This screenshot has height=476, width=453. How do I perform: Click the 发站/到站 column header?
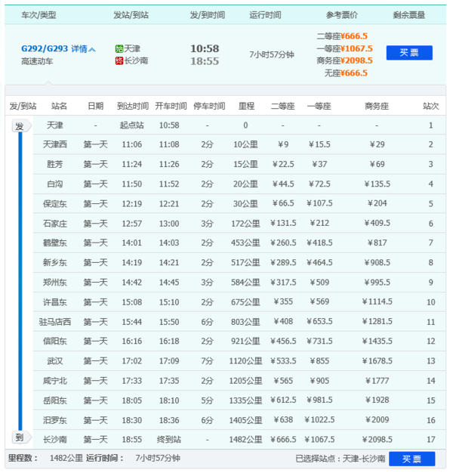coord(131,15)
